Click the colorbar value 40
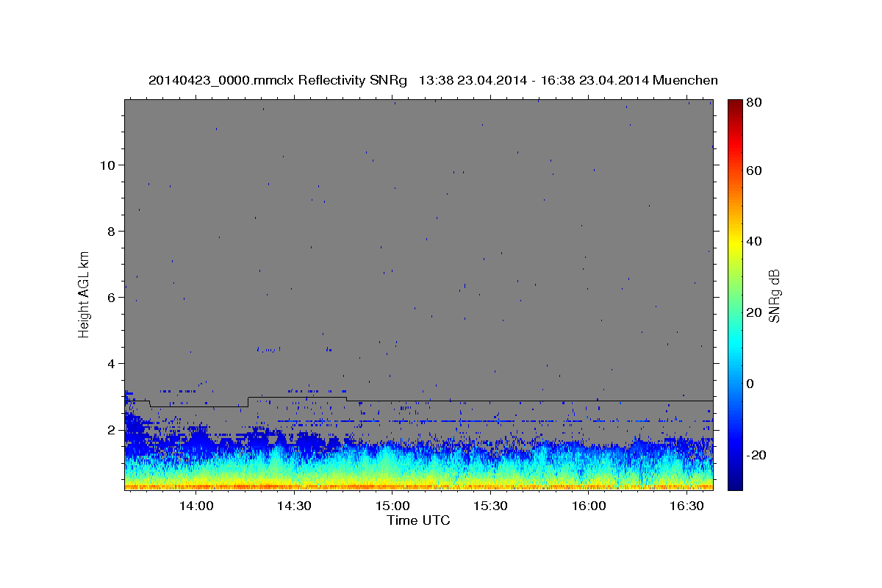This screenshot has height=588, width=882. [x=753, y=241]
